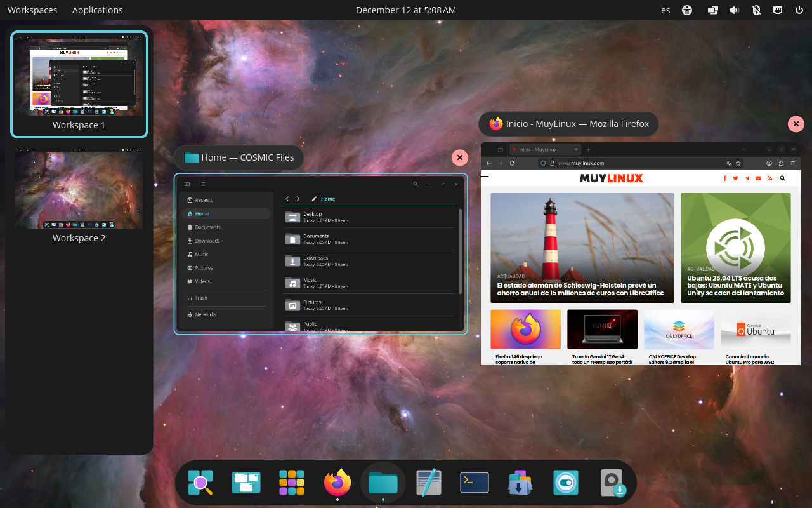The image size is (812, 508).
Task: Toggle the accessibility menu in the top panel
Action: tap(687, 10)
